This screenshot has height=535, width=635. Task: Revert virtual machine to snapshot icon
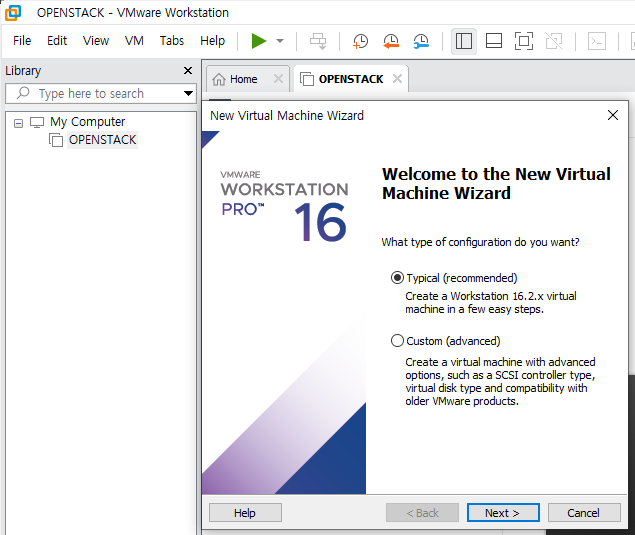tap(391, 41)
